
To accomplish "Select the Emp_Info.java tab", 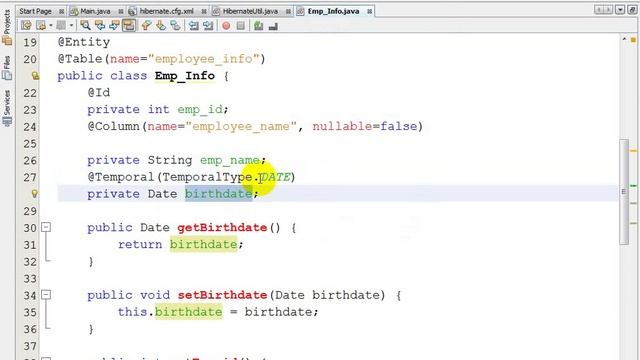I will 333,11.
